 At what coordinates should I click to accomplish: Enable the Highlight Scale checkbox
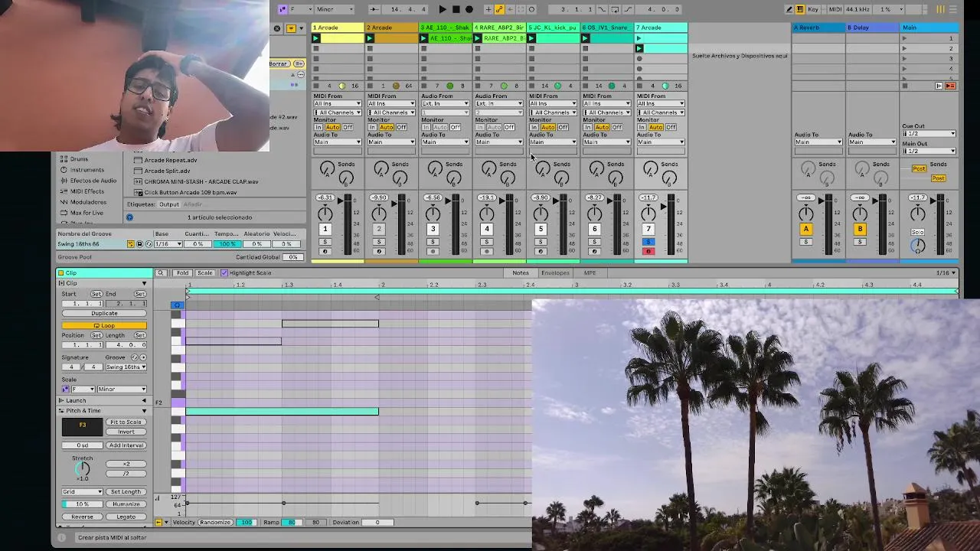point(224,273)
